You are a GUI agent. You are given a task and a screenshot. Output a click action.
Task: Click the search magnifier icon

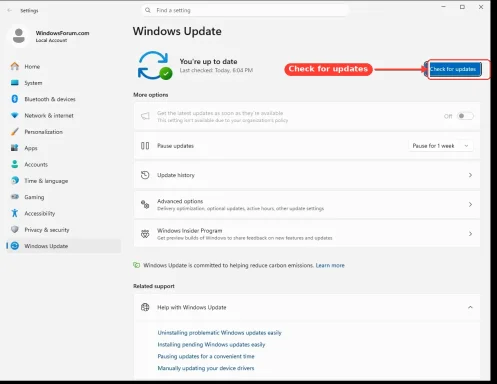click(148, 10)
